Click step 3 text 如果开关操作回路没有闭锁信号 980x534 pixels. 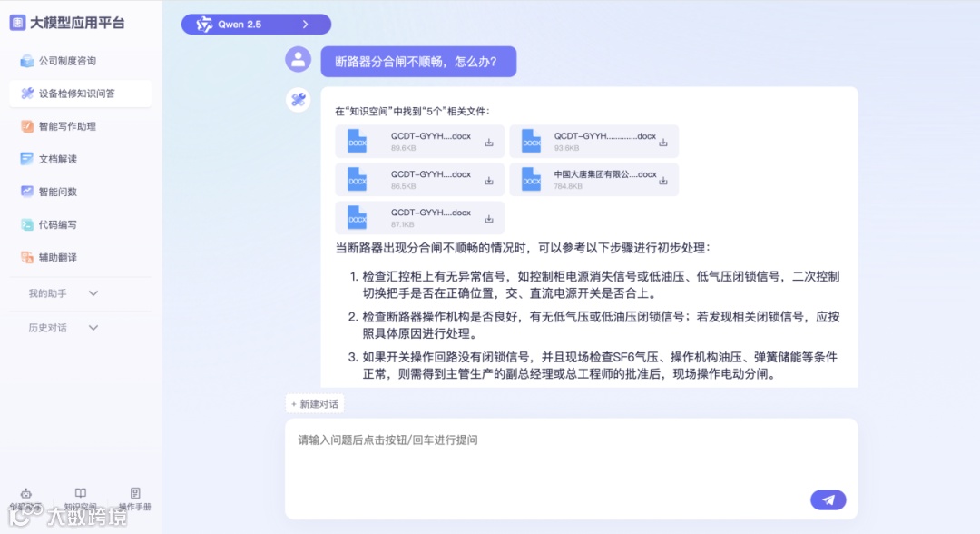point(600,366)
